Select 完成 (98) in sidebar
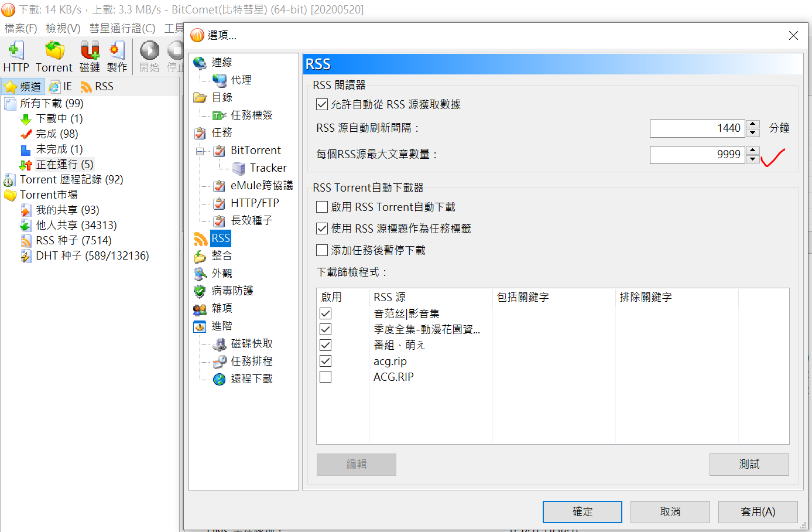 (57, 134)
